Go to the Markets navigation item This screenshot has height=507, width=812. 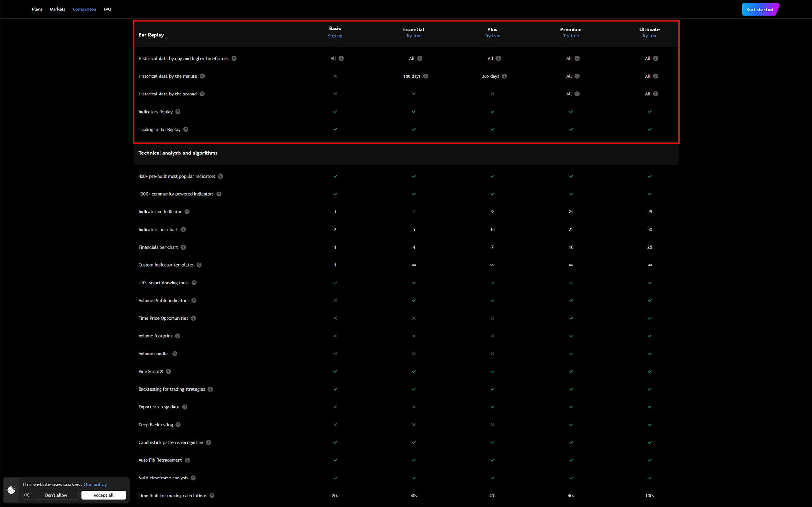[57, 10]
